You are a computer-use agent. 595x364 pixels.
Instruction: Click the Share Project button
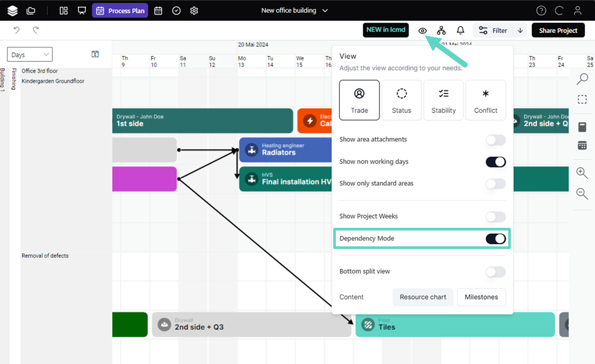coord(558,30)
